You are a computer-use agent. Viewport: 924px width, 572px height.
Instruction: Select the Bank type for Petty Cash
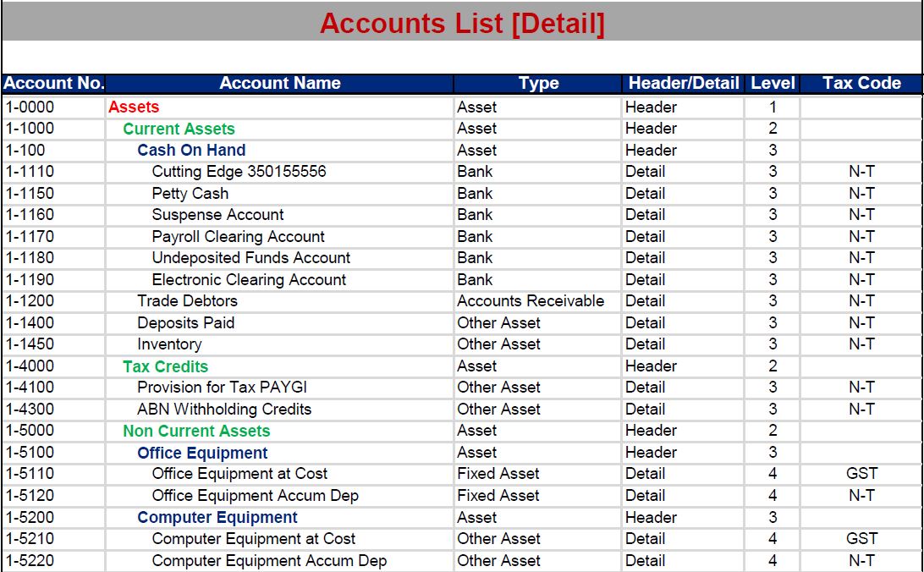(475, 193)
